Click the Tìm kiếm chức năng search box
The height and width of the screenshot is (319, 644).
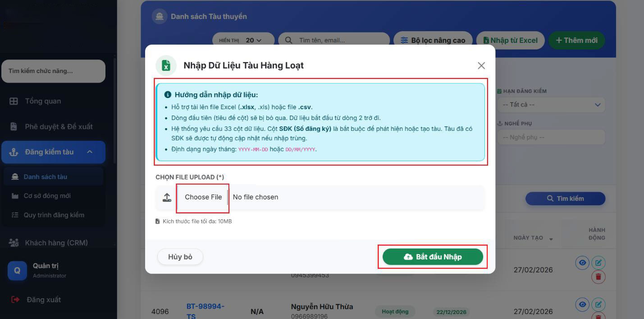pyautogui.click(x=53, y=71)
